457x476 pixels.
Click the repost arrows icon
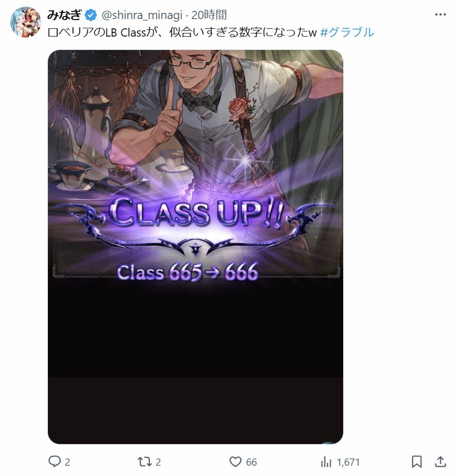144,462
